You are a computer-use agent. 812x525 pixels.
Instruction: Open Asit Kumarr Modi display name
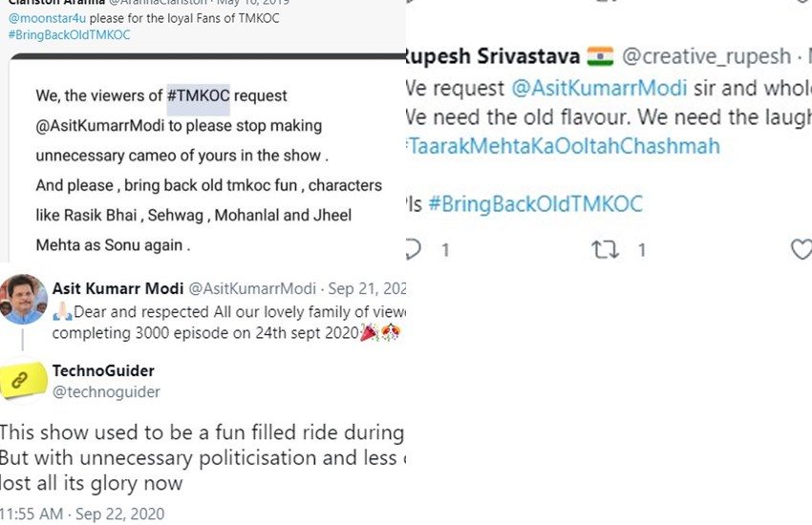[117, 288]
